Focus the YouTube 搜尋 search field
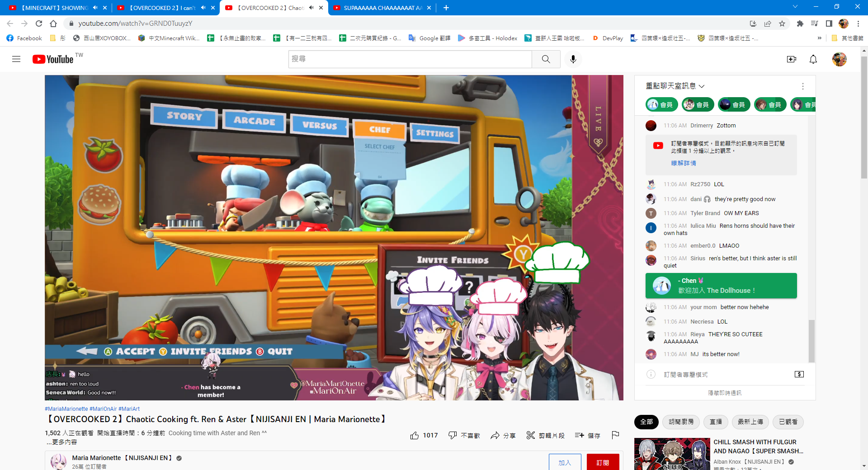The image size is (868, 470). click(x=410, y=59)
